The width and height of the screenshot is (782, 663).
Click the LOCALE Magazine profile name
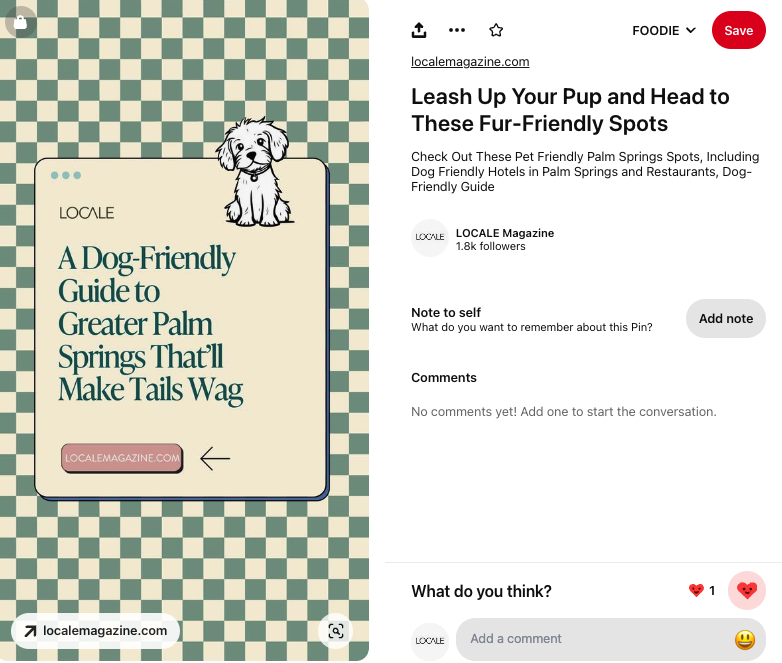click(x=505, y=233)
